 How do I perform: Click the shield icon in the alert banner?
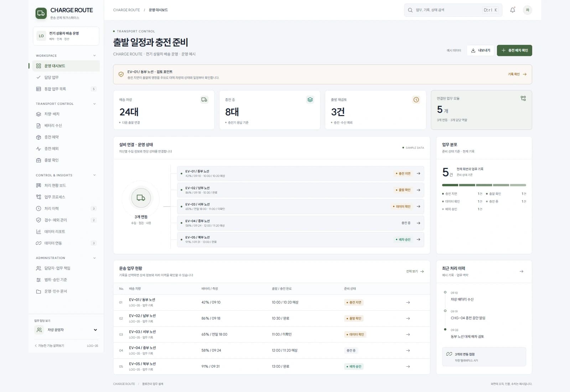121,74
